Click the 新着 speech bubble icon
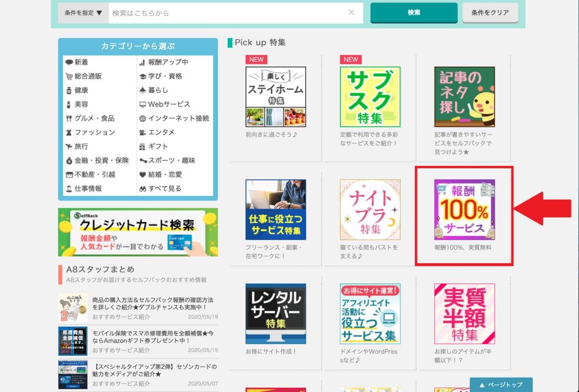 [69, 62]
